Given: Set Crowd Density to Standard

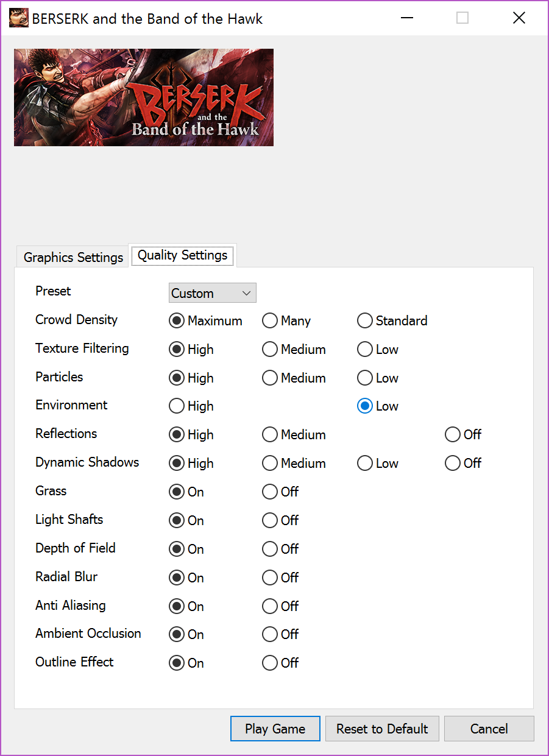Looking at the screenshot, I should [x=365, y=321].
